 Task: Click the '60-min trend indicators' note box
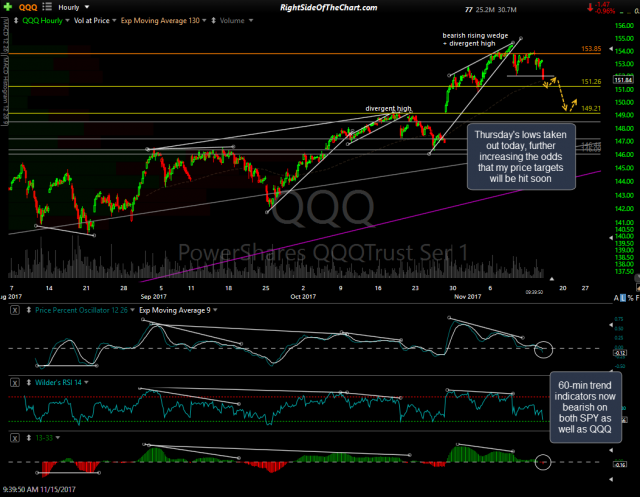585,407
